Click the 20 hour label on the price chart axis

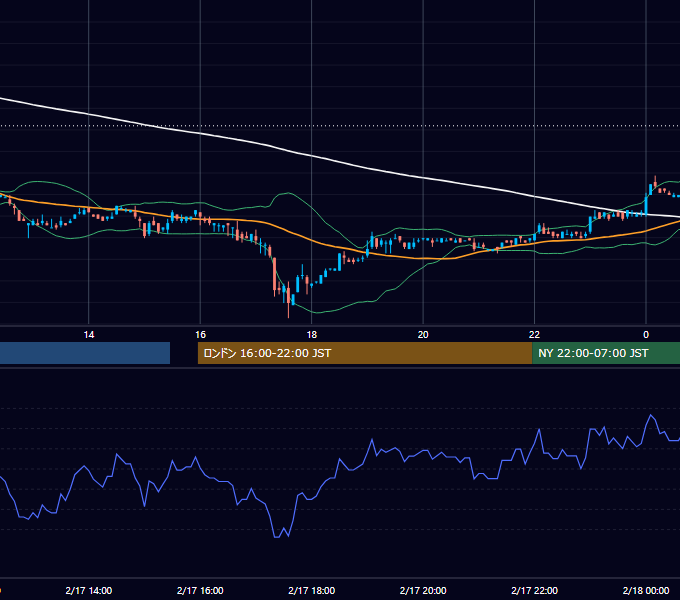423,335
